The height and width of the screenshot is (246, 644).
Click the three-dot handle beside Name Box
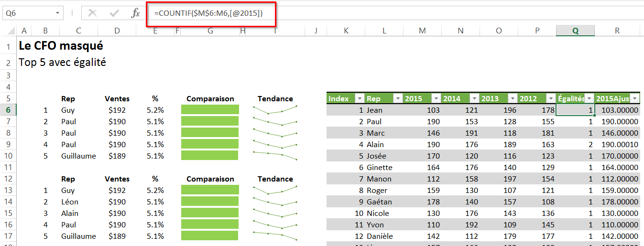(x=72, y=13)
